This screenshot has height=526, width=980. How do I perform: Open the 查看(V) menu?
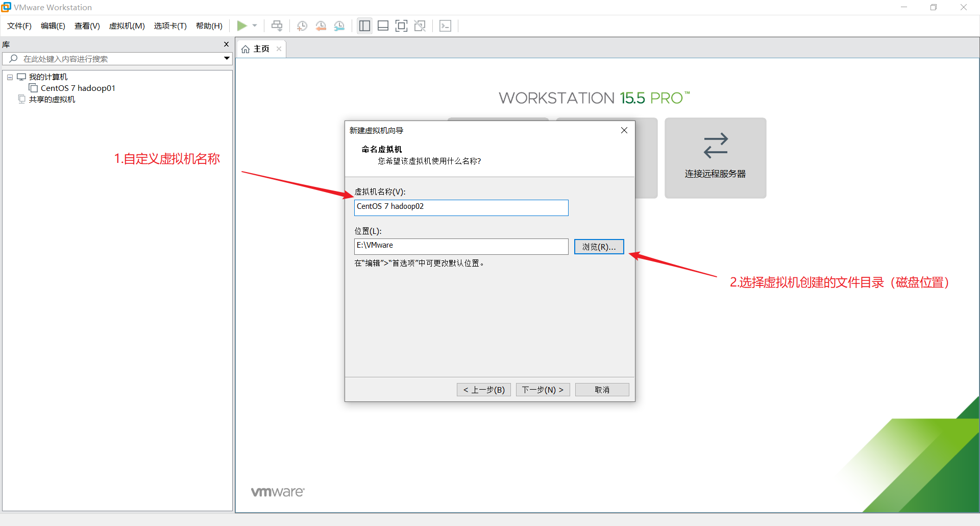(87, 26)
